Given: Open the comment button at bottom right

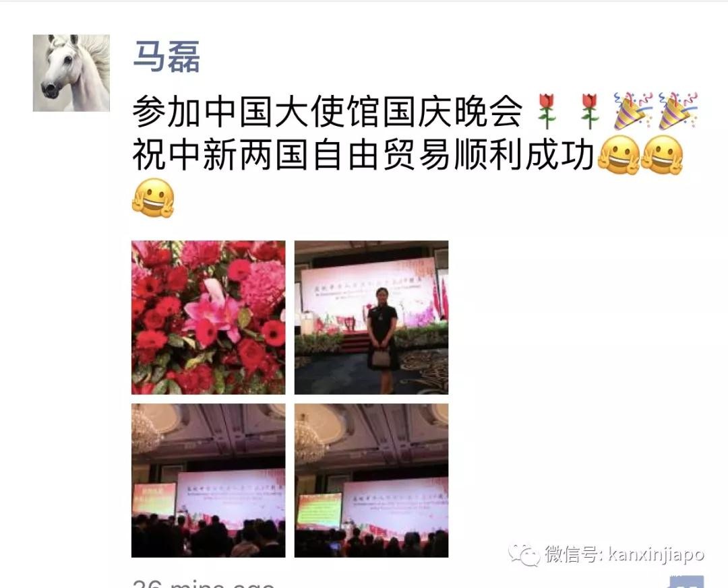Looking at the screenshot, I should pyautogui.click(x=687, y=582).
